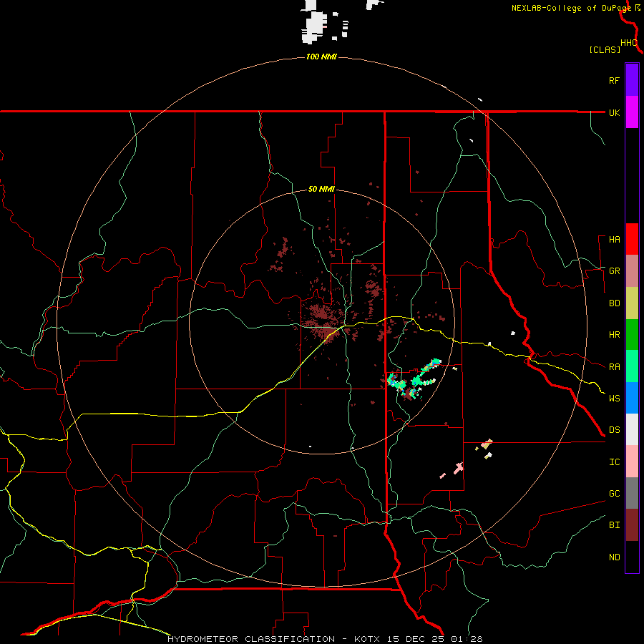Image resolution: width=644 pixels, height=644 pixels.
Task: Click the green rain echo cluster on map
Action: pos(413,380)
